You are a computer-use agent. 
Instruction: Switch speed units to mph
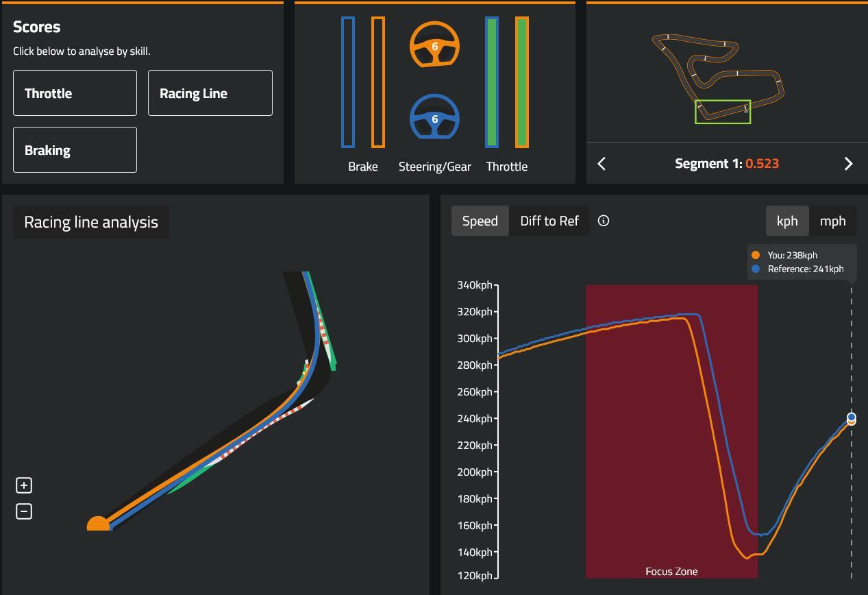[832, 221]
